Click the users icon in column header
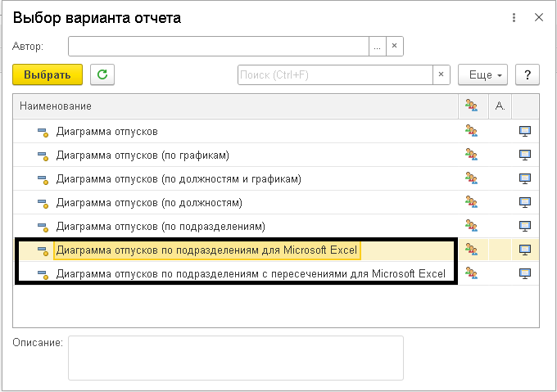Viewport: 557px width, 392px height. [471, 106]
